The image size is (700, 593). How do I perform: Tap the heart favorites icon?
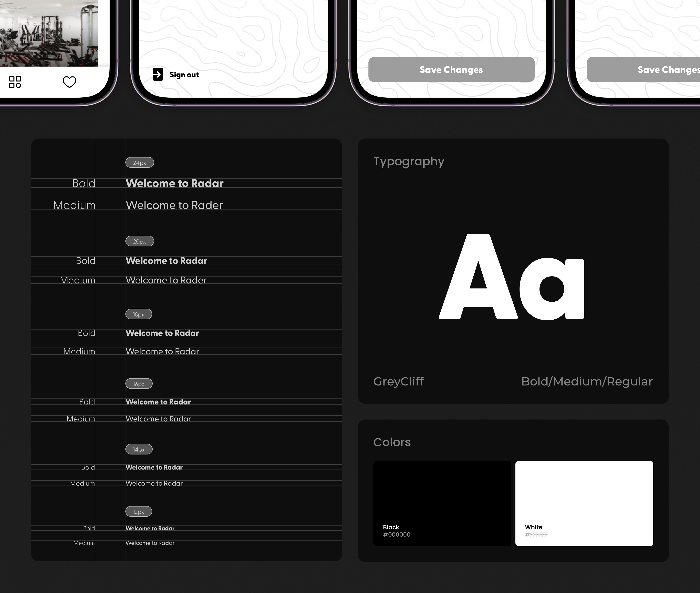point(70,82)
